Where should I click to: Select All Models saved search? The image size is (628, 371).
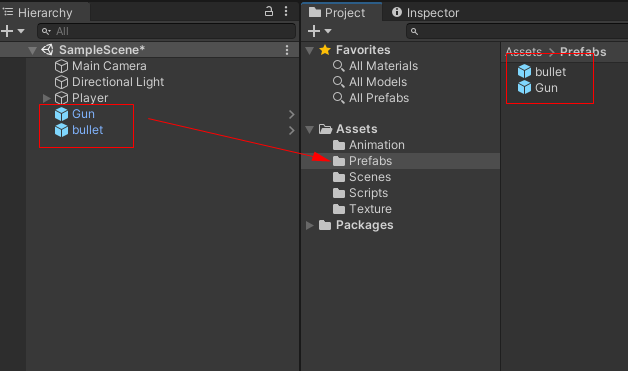click(378, 82)
